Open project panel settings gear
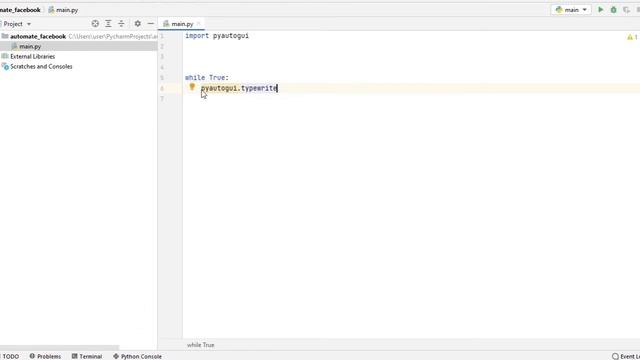This screenshot has width=640, height=360. [x=138, y=24]
